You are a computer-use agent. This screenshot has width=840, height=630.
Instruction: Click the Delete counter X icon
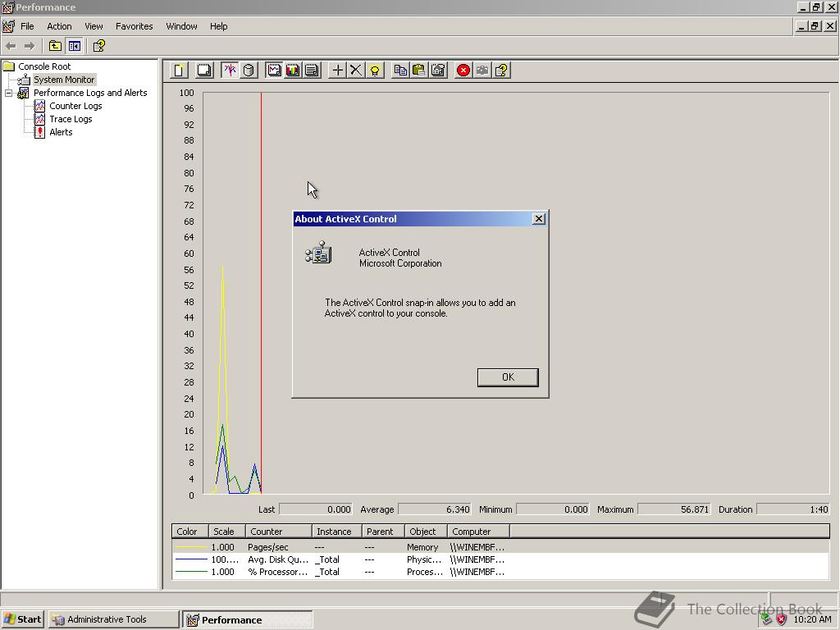click(x=356, y=71)
